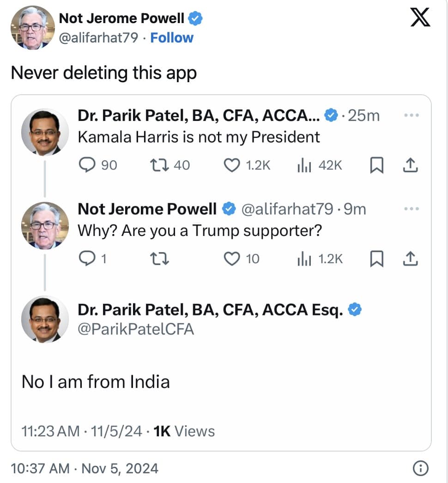The height and width of the screenshot is (483, 448).
Task: Open more options on first quoted tweet
Action: (x=411, y=115)
